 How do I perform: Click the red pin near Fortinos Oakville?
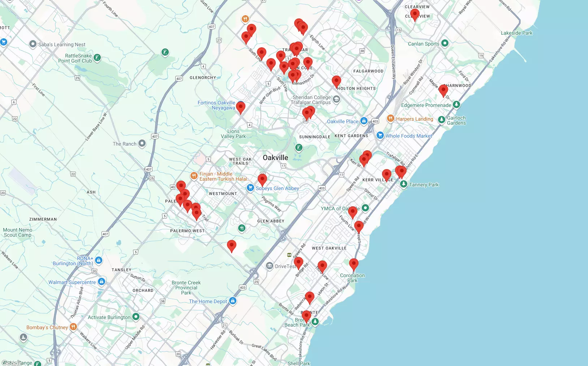point(241,107)
